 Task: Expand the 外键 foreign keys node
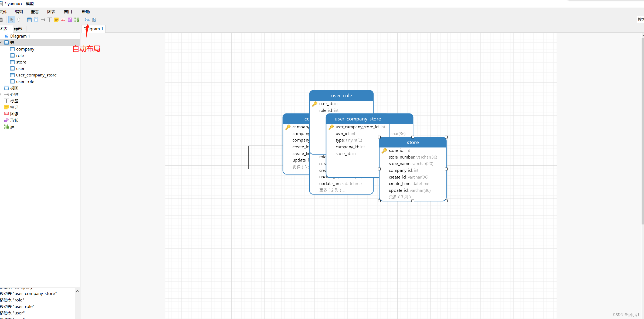coord(1,95)
